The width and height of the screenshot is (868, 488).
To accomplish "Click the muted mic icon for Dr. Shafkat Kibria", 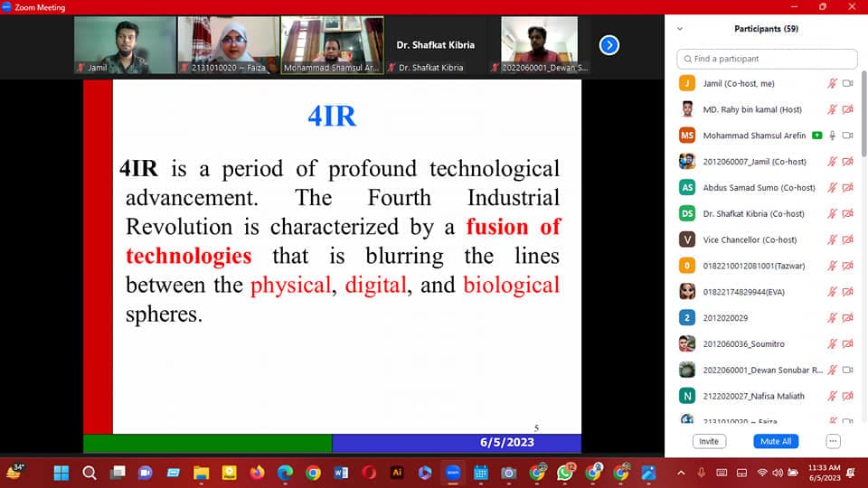I will 832,213.
